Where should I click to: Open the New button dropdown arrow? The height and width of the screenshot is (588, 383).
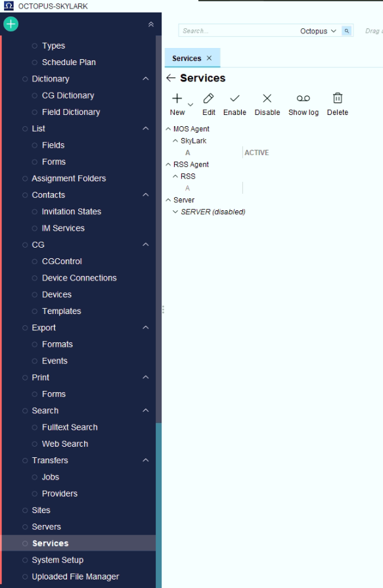coord(191,104)
